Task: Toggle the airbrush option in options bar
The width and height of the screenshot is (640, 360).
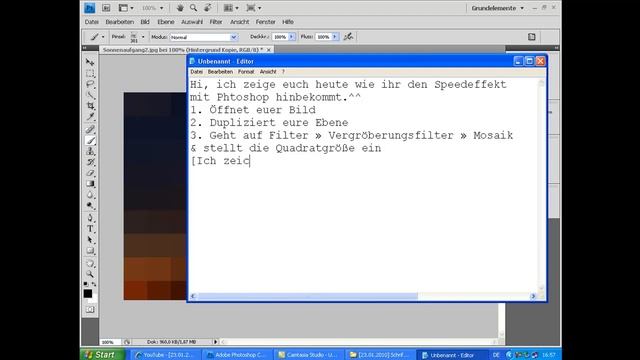Action: 348,37
